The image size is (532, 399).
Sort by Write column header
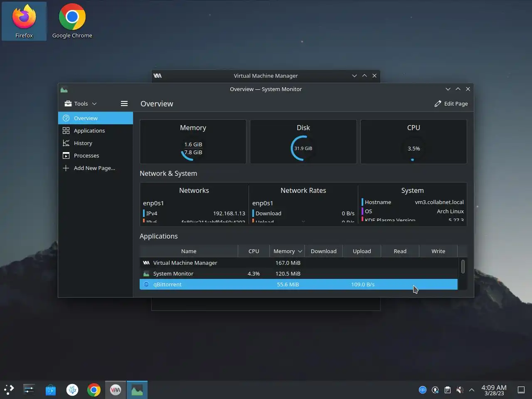click(x=438, y=251)
